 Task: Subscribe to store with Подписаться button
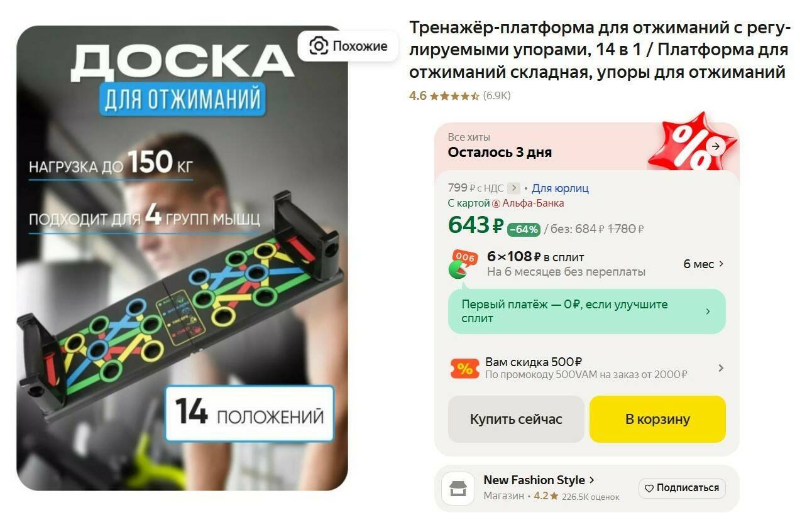(682, 488)
